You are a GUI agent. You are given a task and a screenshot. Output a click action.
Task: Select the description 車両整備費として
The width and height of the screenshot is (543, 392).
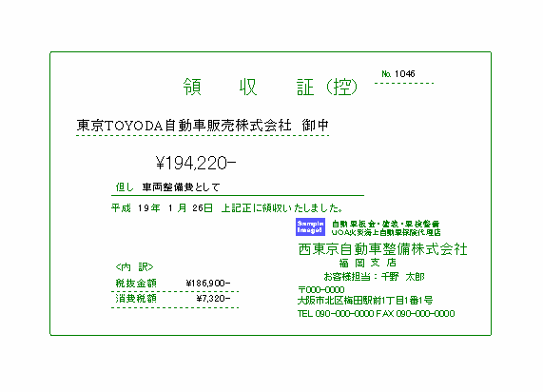pyautogui.click(x=181, y=187)
